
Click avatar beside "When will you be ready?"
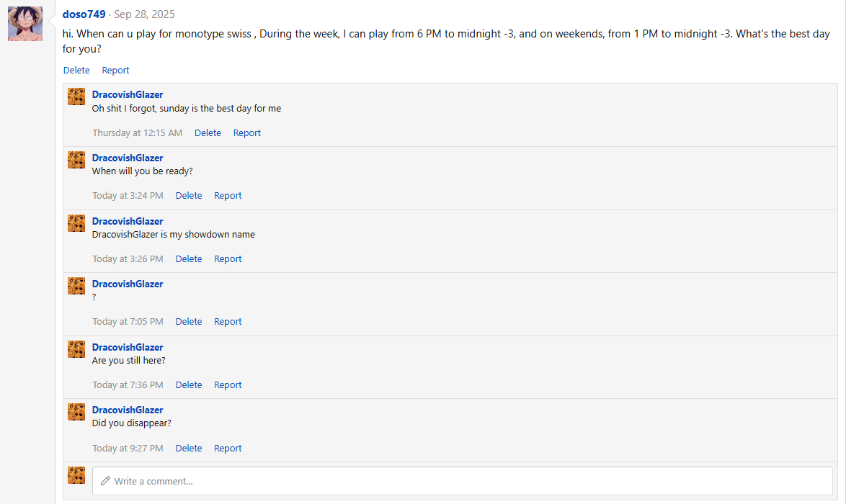pos(76,160)
